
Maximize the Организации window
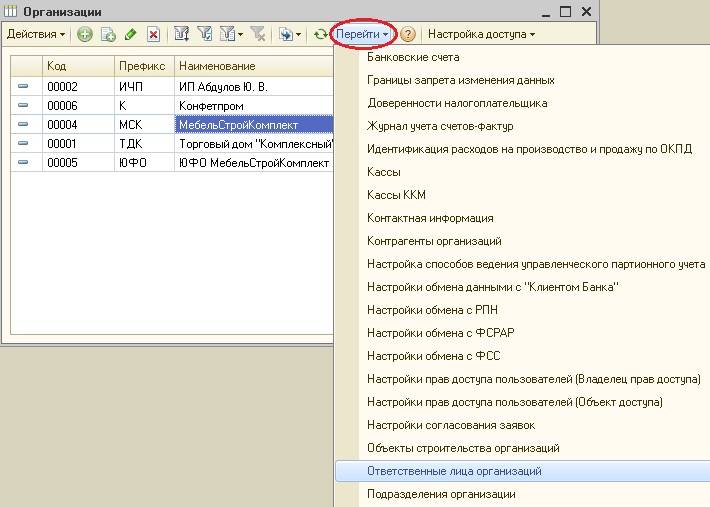pyautogui.click(x=566, y=11)
